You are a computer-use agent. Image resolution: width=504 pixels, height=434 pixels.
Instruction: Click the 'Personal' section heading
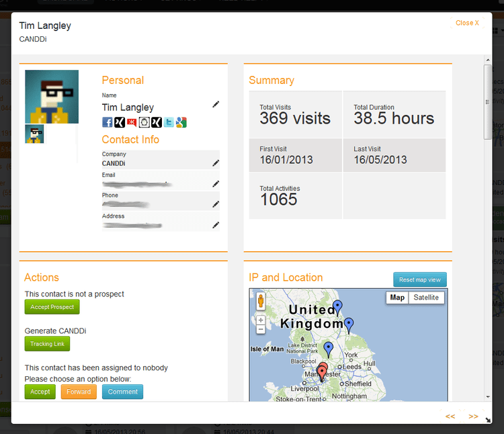[x=123, y=81]
